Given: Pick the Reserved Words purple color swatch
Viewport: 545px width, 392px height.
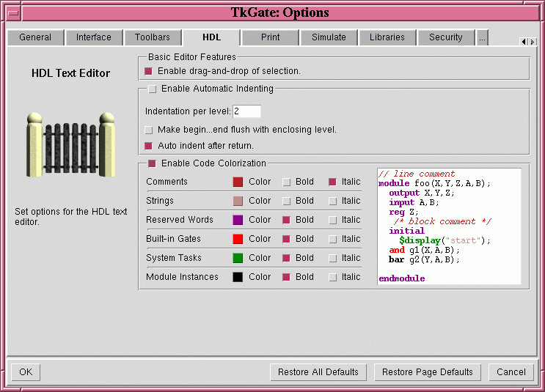Looking at the screenshot, I should 238,220.
